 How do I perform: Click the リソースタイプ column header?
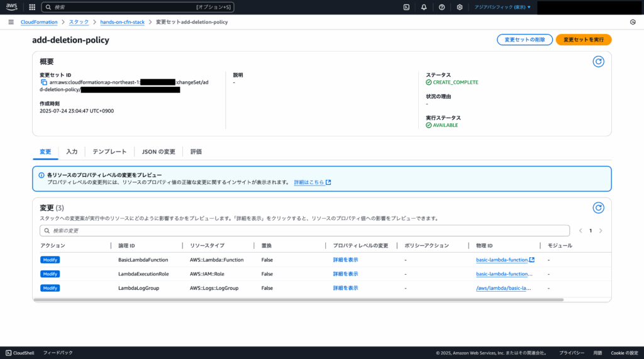pyautogui.click(x=207, y=246)
